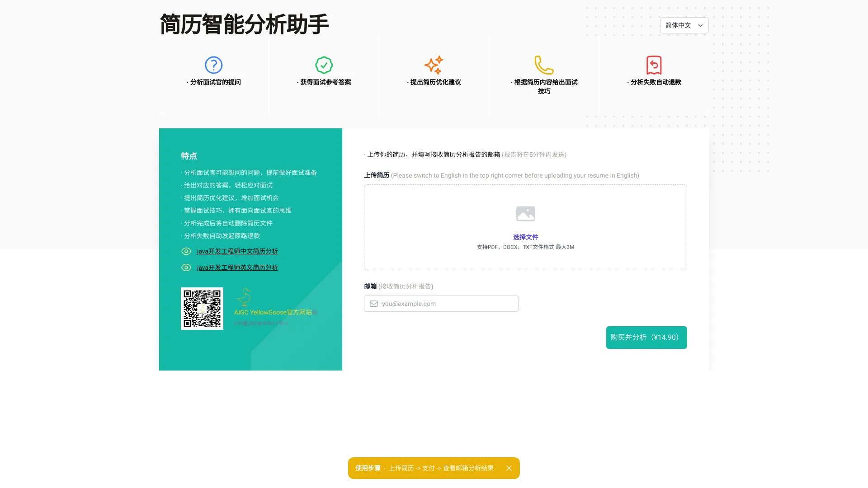Screen dimensions: 868x488
Task: Open java开发工程师英文简历分析 sample
Action: 237,267
